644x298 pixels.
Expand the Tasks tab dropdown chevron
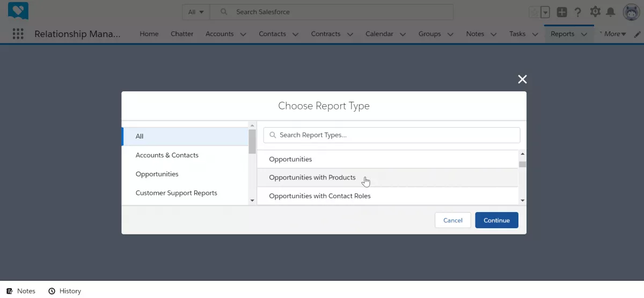click(535, 34)
